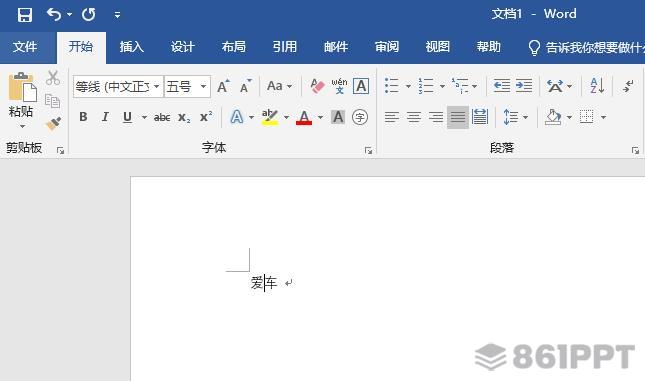This screenshot has width=645, height=381.
Task: Click the Cut scissors icon
Action: coord(53,78)
